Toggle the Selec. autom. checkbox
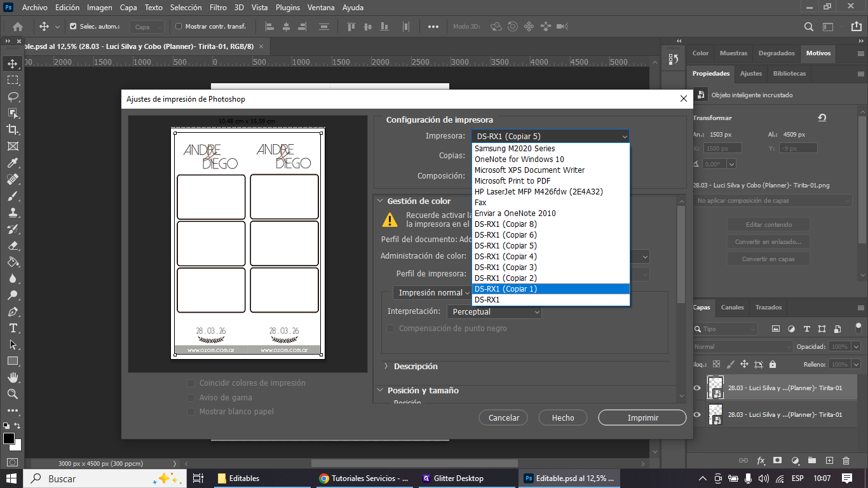Screen dimensions: 868x488 click(x=73, y=27)
